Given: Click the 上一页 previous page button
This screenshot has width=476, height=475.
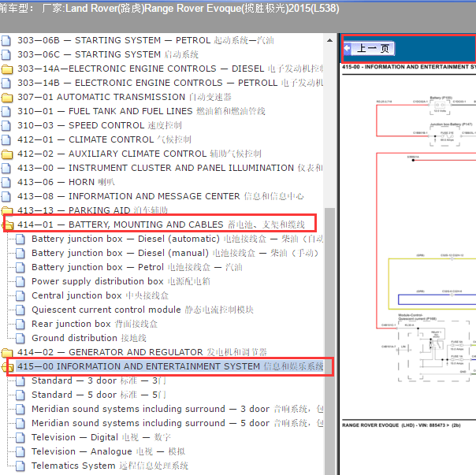Looking at the screenshot, I should coord(369,48).
